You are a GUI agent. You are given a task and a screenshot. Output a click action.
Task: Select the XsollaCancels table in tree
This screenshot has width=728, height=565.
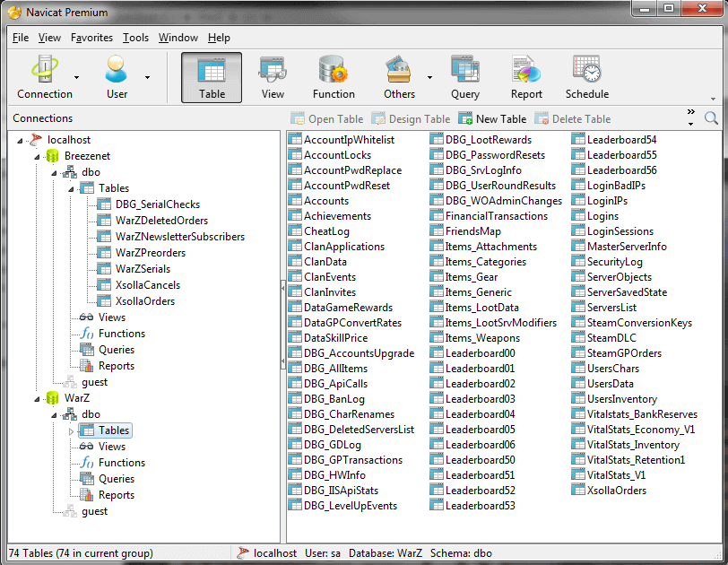click(148, 285)
